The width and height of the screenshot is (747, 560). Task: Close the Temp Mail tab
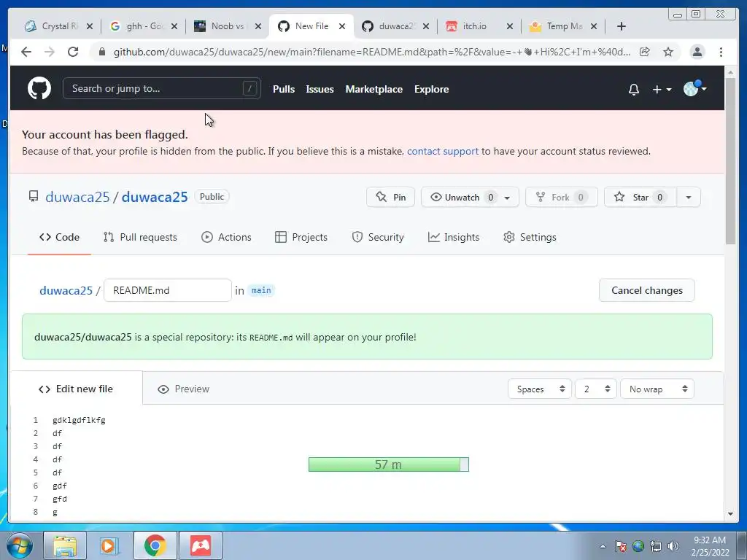594,26
